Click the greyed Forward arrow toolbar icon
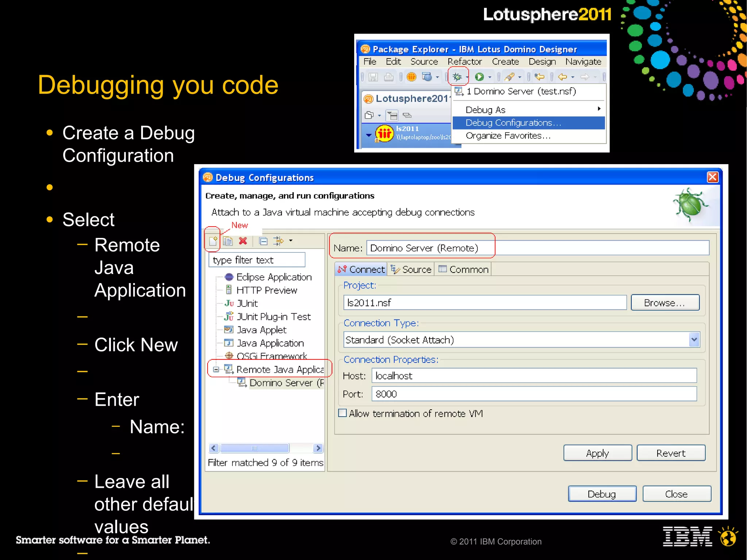Screen dimensions: 747x560 coord(585,77)
